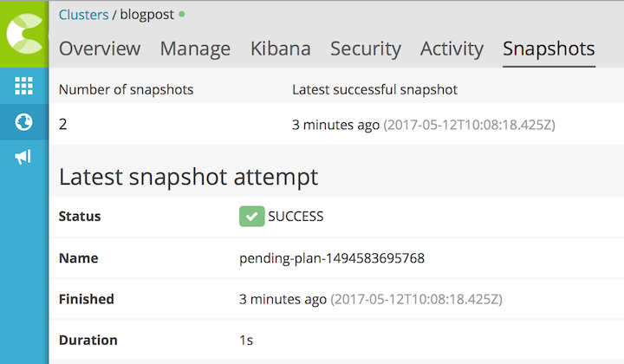The image size is (624, 364).
Task: Click the Elastic Cloud logo icon
Action: click(x=24, y=34)
